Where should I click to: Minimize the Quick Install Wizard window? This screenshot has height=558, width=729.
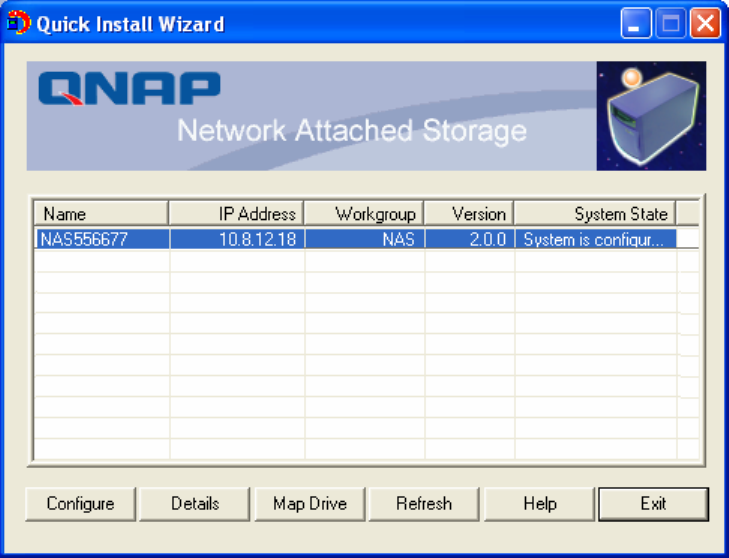tap(636, 23)
